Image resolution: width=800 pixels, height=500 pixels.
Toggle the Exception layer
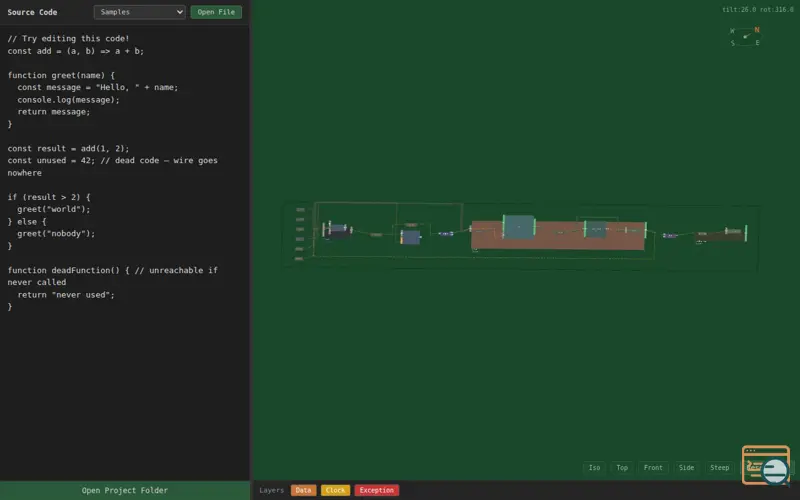click(x=377, y=490)
